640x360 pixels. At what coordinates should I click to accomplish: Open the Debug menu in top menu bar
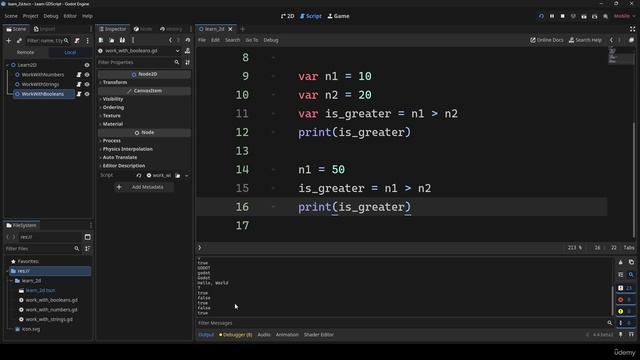(51, 16)
